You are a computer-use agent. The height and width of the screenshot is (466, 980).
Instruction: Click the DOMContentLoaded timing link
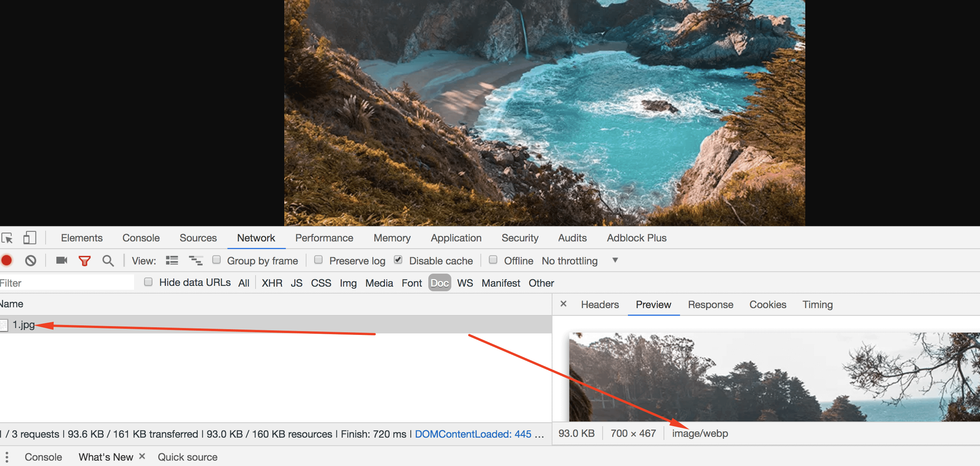tap(473, 434)
